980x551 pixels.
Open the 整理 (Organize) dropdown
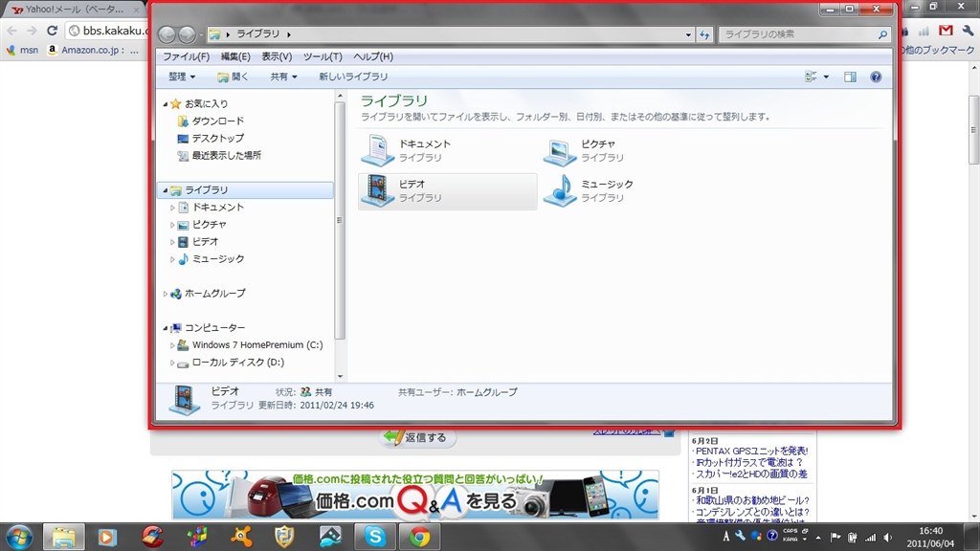182,77
